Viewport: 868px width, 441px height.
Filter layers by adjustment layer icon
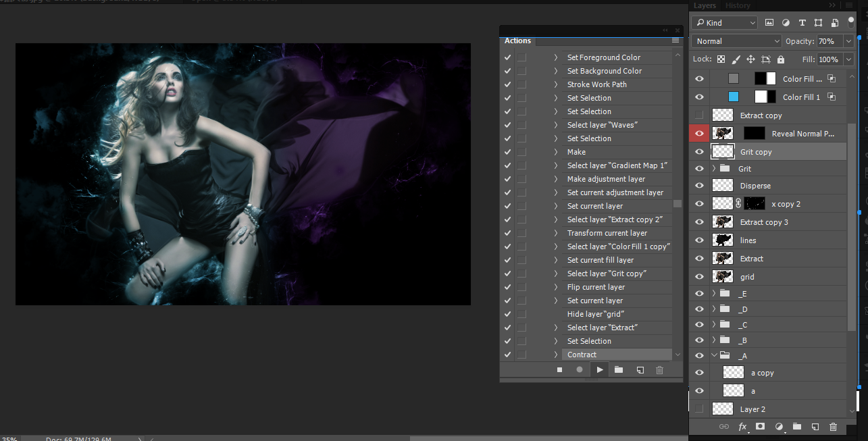click(787, 23)
